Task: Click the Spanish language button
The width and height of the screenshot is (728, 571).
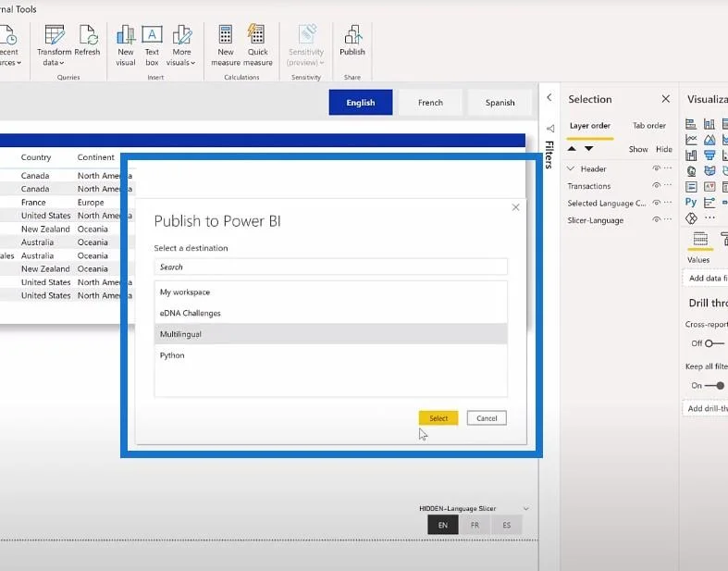Action: (500, 102)
